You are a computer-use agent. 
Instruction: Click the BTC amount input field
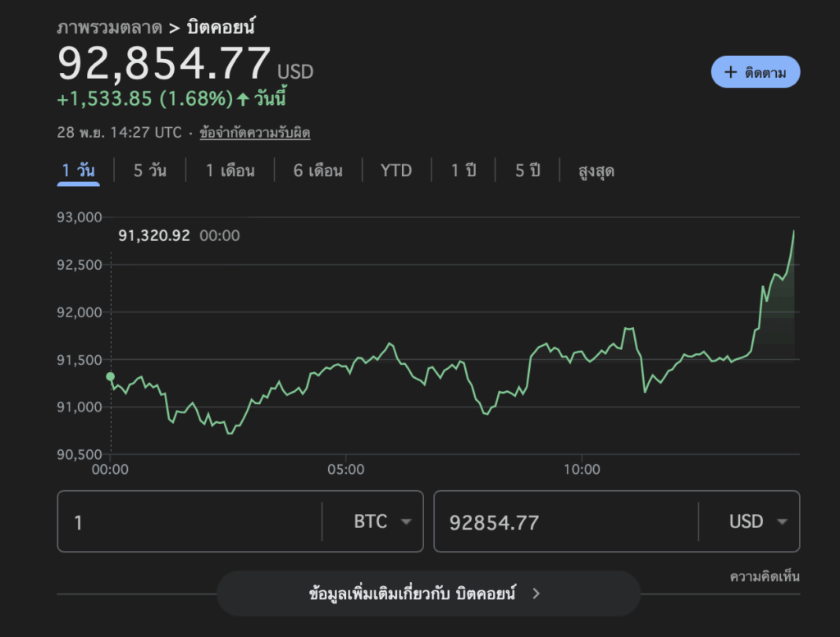click(190, 521)
